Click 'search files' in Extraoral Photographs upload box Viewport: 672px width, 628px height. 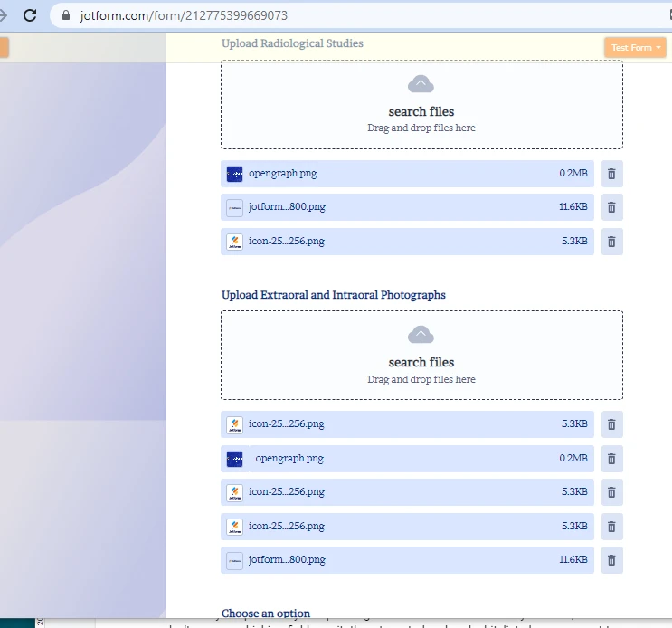tap(421, 363)
